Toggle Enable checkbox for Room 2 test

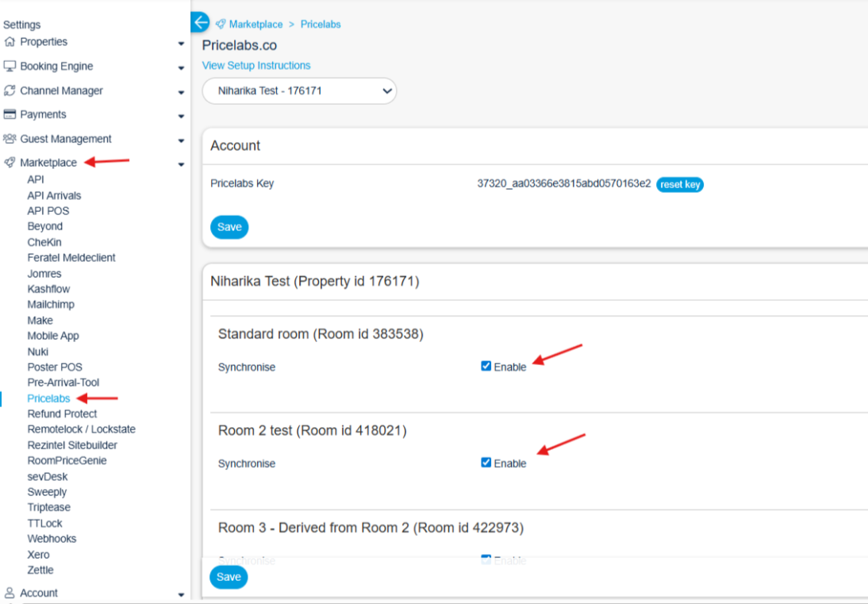tap(486, 463)
